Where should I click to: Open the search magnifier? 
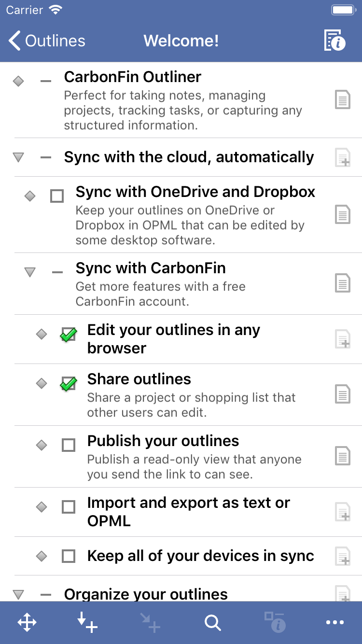pyautogui.click(x=212, y=623)
